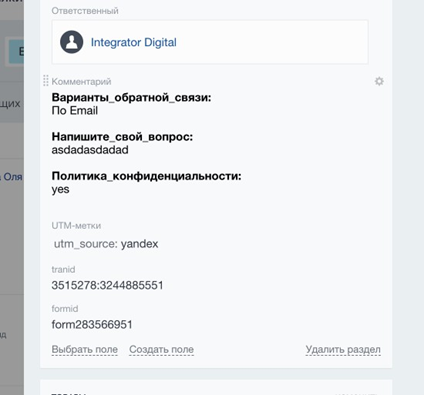The height and width of the screenshot is (395, 424).
Task: Click the Integrator Digital user avatar
Action: tap(72, 42)
